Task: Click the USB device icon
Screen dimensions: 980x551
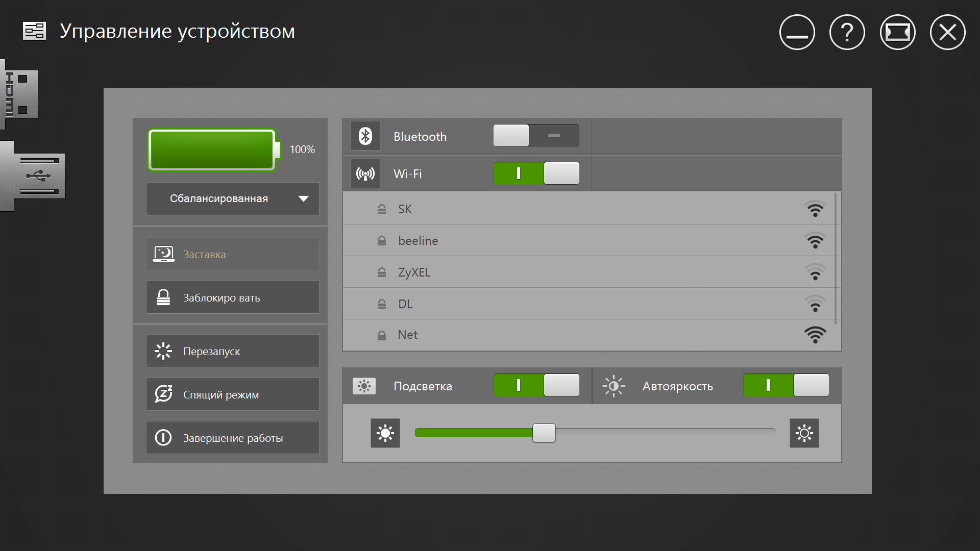Action: [x=34, y=176]
